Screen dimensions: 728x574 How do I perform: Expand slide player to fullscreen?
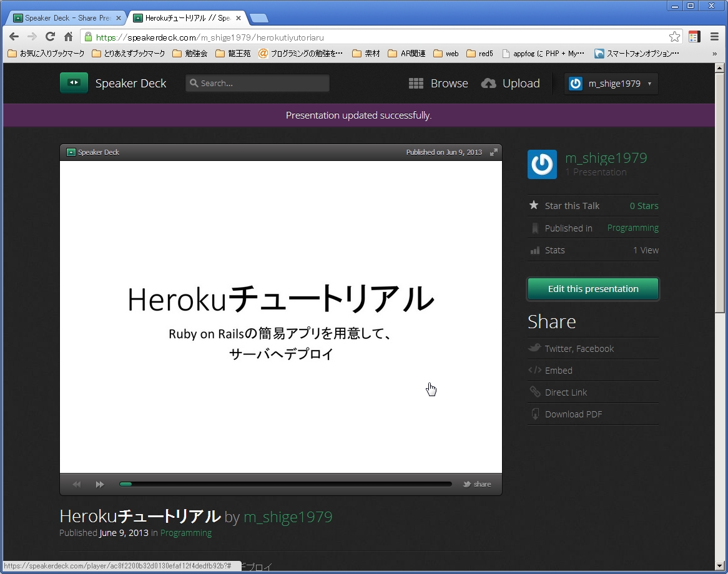coord(494,152)
